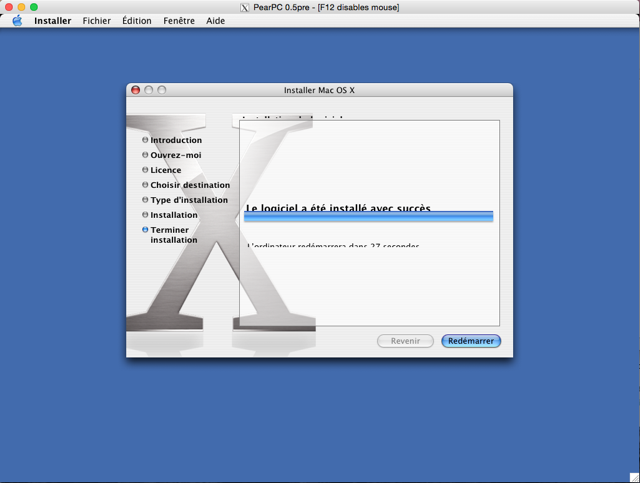This screenshot has height=483, width=640.
Task: Open the Aide menu
Action: point(215,20)
